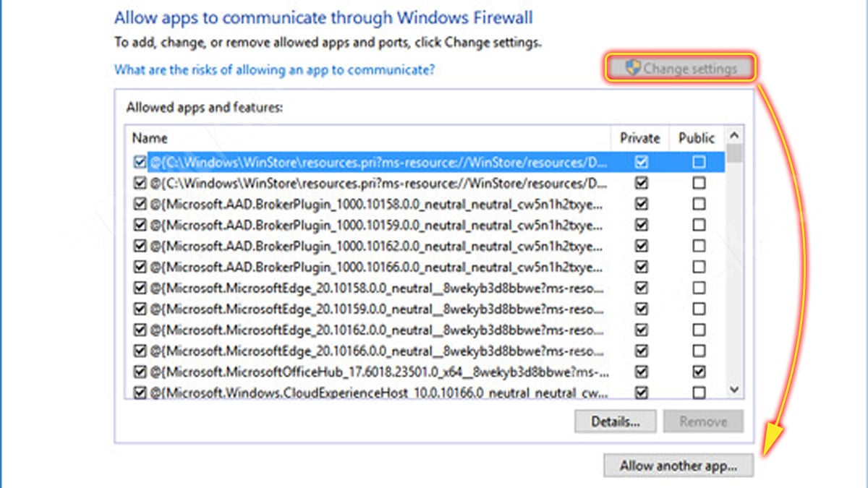Open 'What are the risks' help link
The image size is (868, 488).
275,70
